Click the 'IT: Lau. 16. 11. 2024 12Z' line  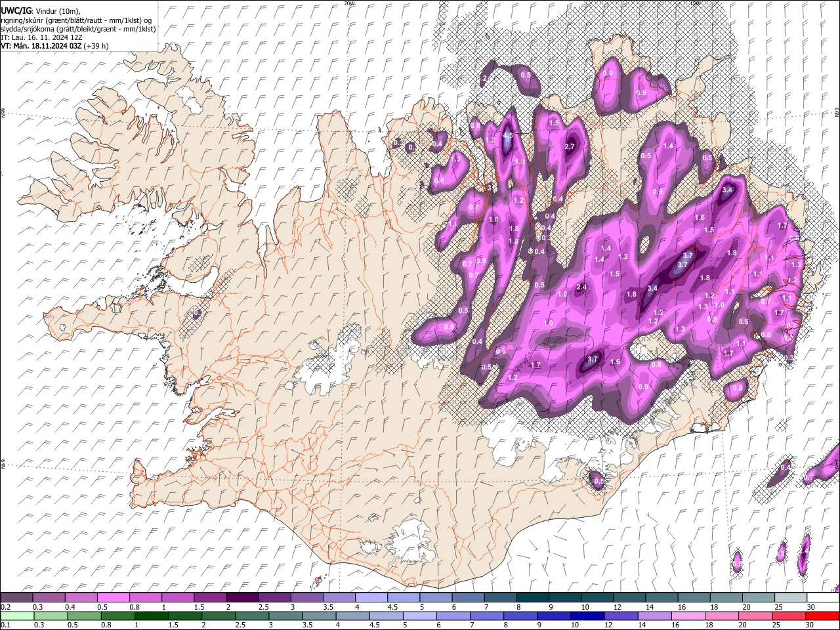click(41, 37)
